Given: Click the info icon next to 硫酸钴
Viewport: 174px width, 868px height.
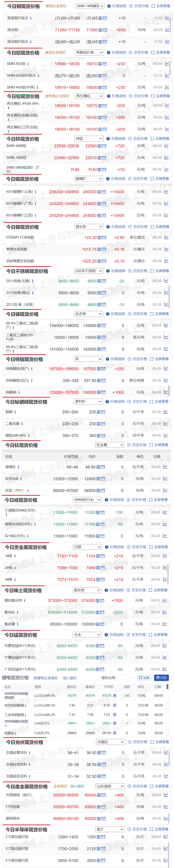Looking at the screenshot, I should (16, 733).
